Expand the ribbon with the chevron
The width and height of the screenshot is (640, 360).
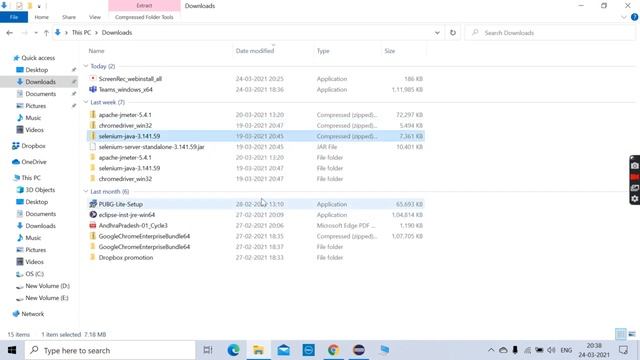point(624,17)
